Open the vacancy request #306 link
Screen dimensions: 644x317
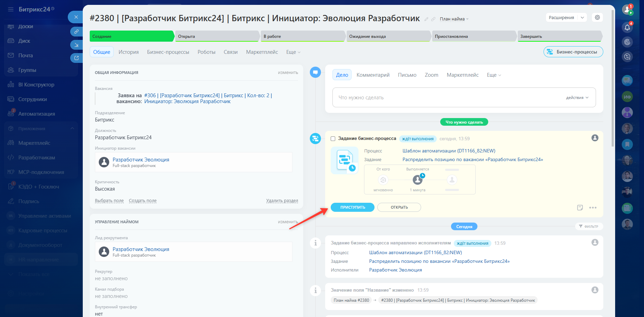pyautogui.click(x=208, y=99)
